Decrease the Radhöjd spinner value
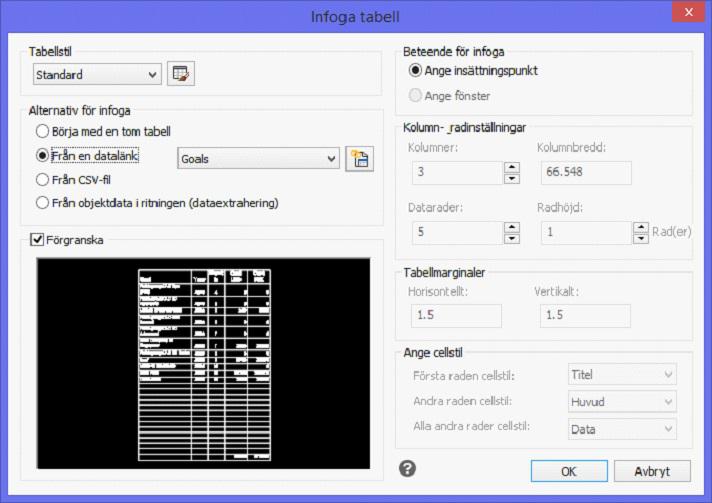The image size is (712, 503). (641, 238)
